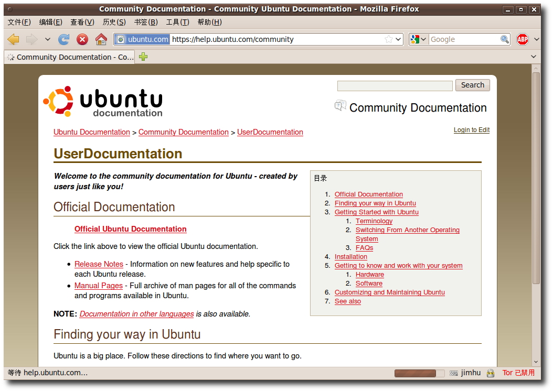Jump to Getting Started with Ubuntu contents link
This screenshot has width=553, height=392.
[x=377, y=212]
